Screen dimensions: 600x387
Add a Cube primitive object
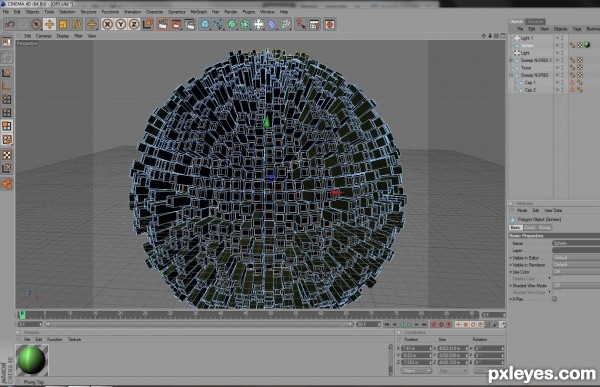[x=205, y=24]
